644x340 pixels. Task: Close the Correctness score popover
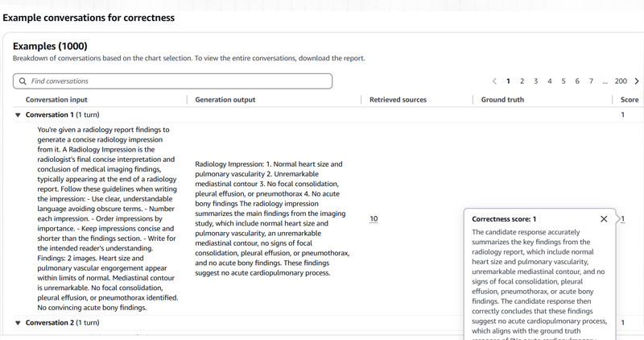pyautogui.click(x=604, y=219)
